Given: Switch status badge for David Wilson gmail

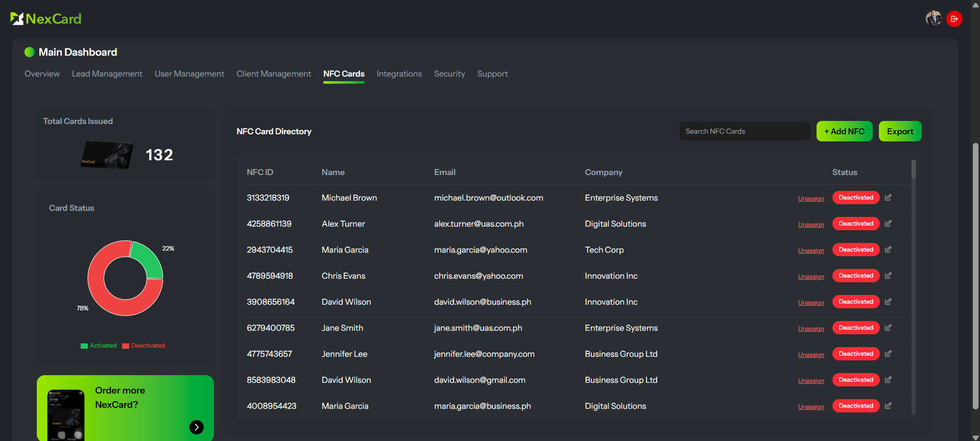Looking at the screenshot, I should pos(855,380).
